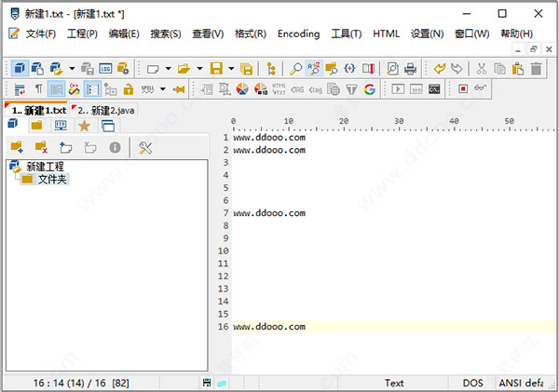Click the project cube icon in toolbar

(x=20, y=68)
